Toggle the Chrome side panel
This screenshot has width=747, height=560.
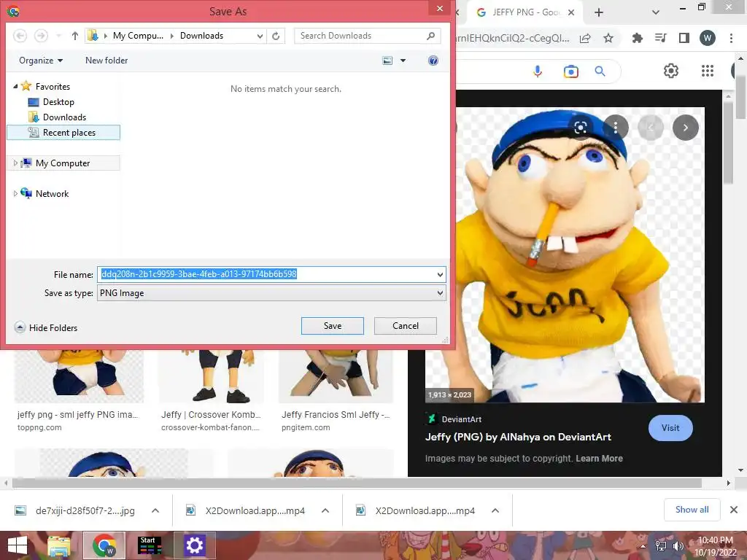tap(684, 38)
